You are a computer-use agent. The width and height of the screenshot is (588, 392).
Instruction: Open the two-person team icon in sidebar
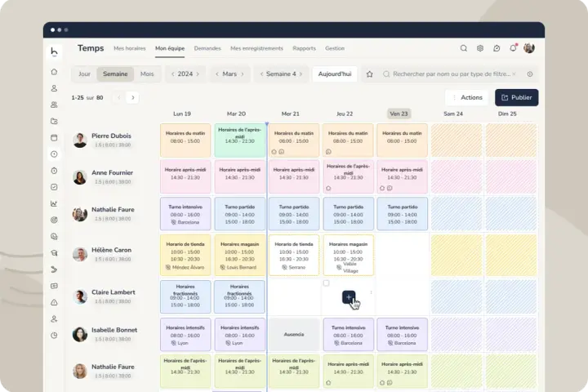click(x=54, y=105)
